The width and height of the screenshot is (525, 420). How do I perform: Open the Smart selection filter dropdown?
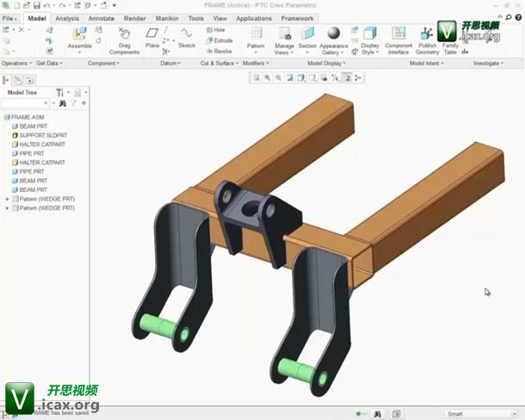click(481, 414)
